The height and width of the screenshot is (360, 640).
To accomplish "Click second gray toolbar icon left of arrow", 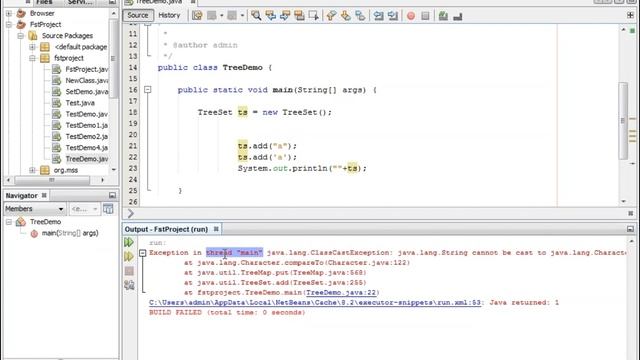I will tap(232, 16).
